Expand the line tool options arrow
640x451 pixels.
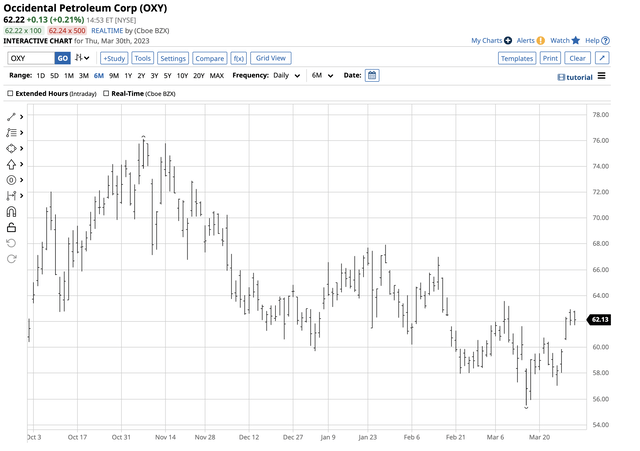coord(21,117)
